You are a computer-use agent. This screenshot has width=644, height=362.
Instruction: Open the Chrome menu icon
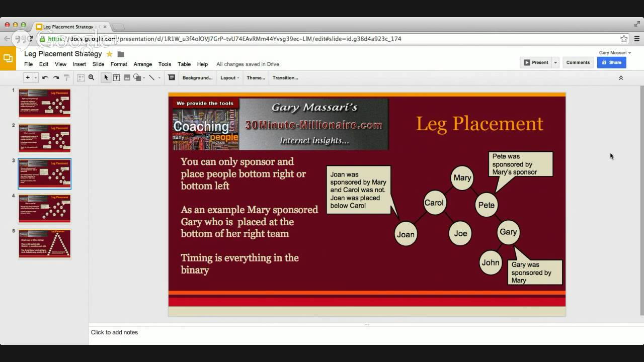(637, 39)
